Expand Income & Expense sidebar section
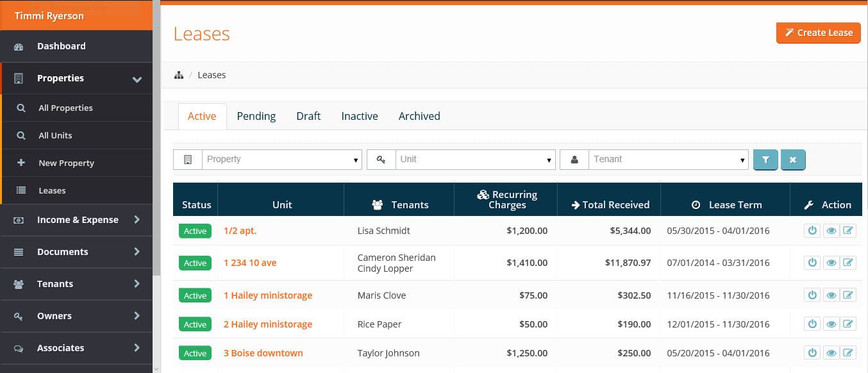 pyautogui.click(x=77, y=220)
